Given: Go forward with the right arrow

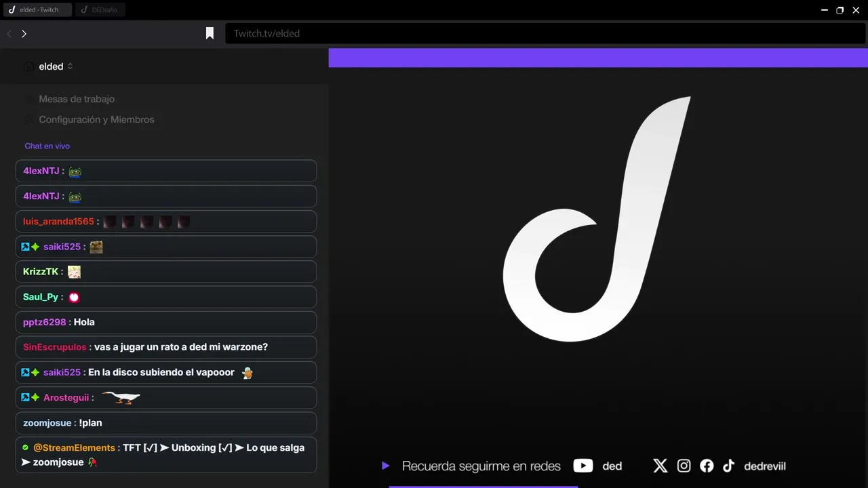Looking at the screenshot, I should pos(24,34).
